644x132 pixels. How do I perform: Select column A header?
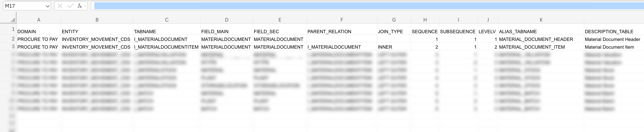click(39, 20)
